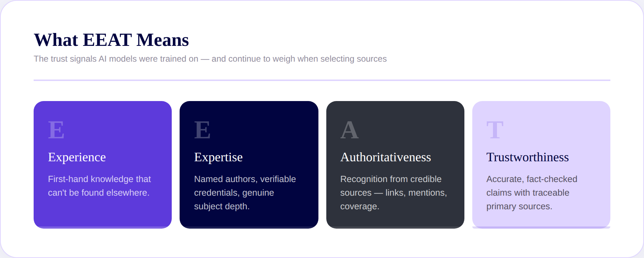
Task: Click the 'First-hand knowledge' description text
Action: [x=99, y=186]
